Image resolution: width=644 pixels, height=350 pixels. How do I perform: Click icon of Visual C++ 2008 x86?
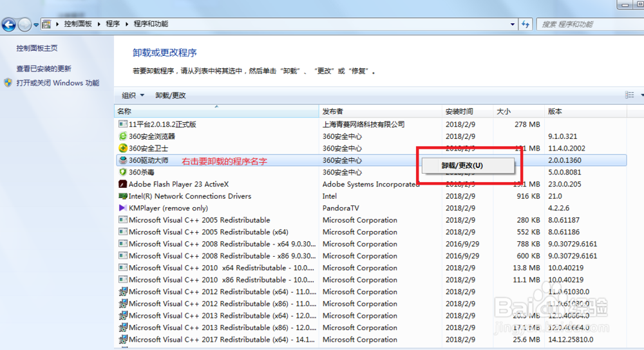coord(122,255)
